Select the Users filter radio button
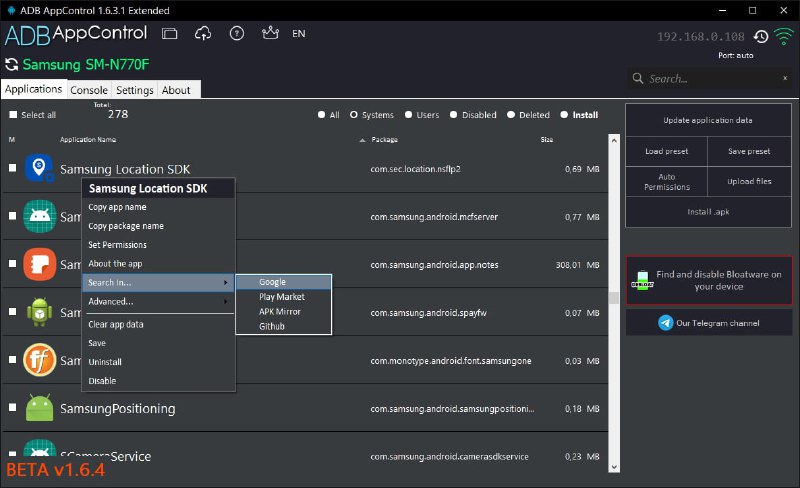Viewport: 800px width, 488px height. [x=408, y=115]
